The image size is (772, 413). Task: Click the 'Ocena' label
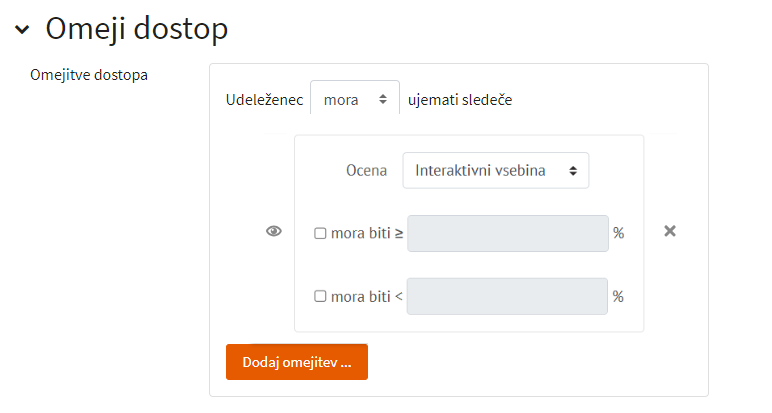(366, 170)
